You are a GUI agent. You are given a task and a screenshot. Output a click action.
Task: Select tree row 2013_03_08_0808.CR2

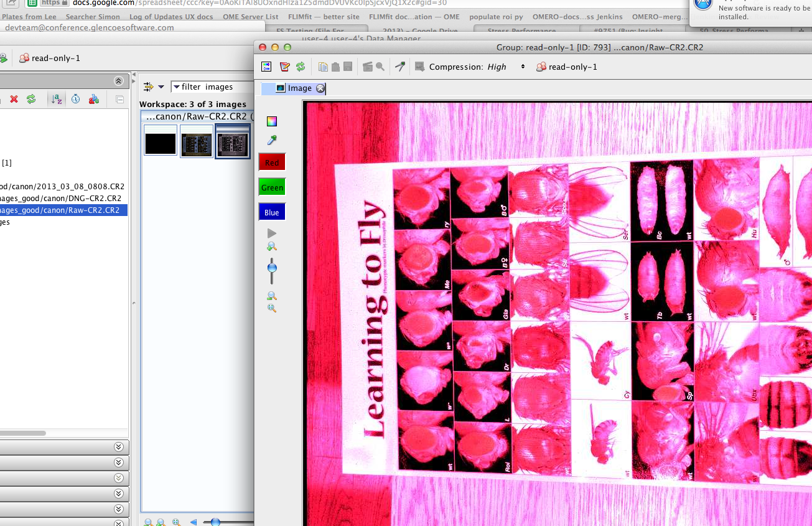click(62, 186)
